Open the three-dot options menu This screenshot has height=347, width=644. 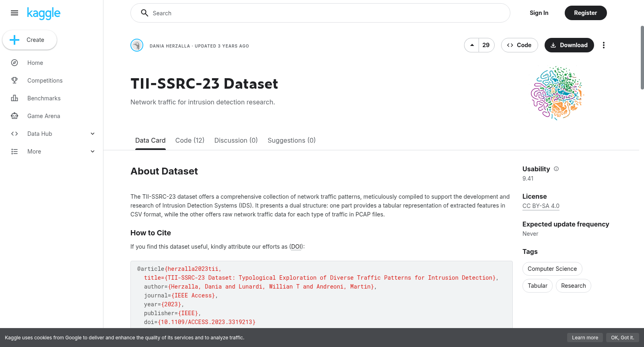[603, 45]
